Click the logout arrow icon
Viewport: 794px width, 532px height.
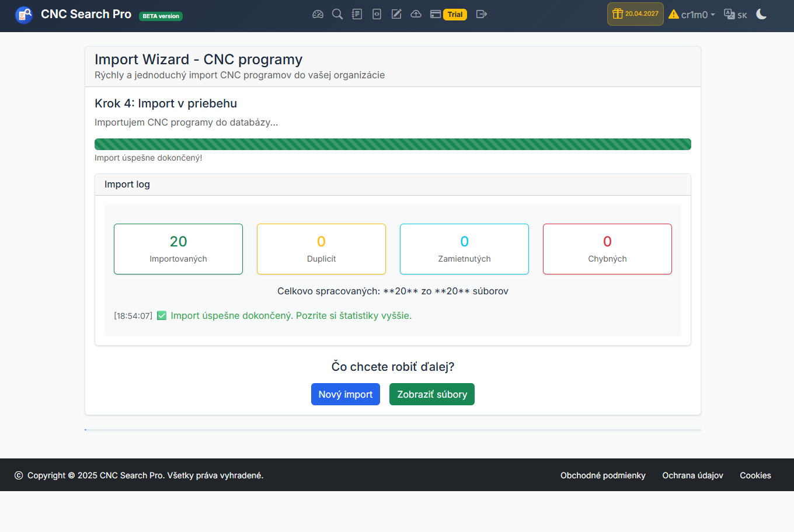[x=481, y=14]
